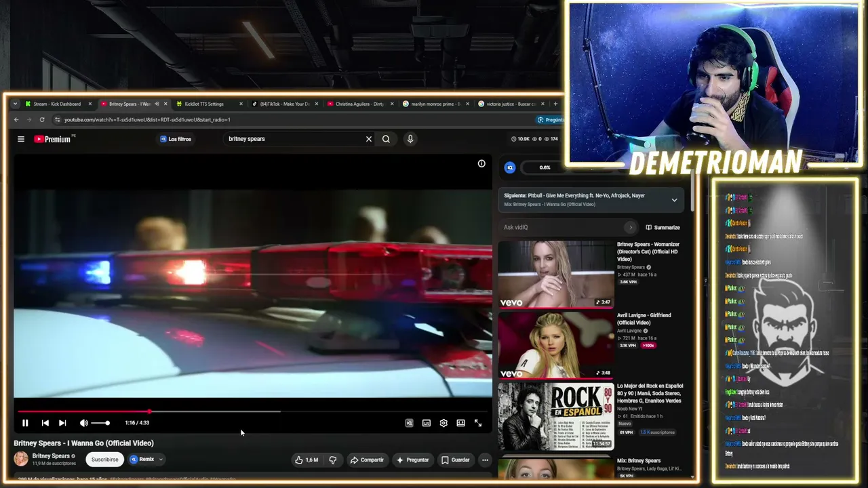
Task: Open the Los filtros button
Action: click(x=176, y=139)
